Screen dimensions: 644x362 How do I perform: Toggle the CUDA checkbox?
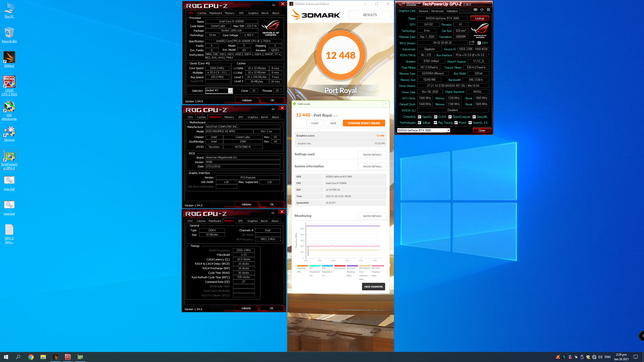[x=435, y=117]
